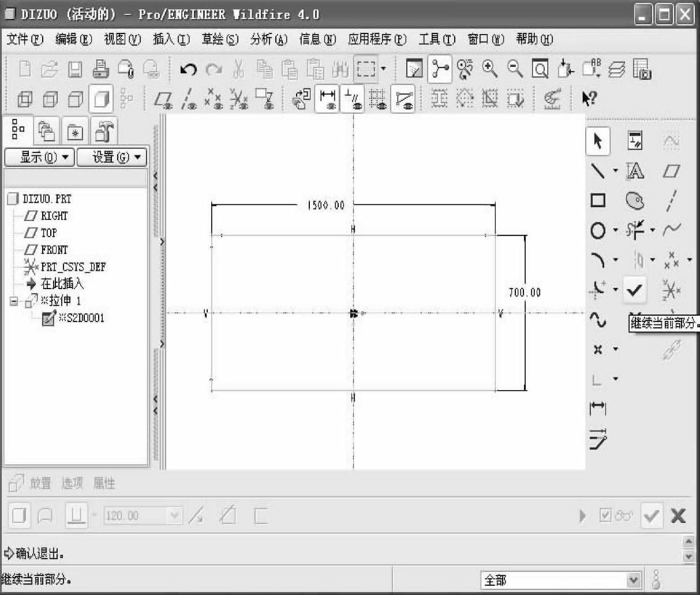Open the sketcher Palette tool
This screenshot has height=595, width=700.
point(635,201)
